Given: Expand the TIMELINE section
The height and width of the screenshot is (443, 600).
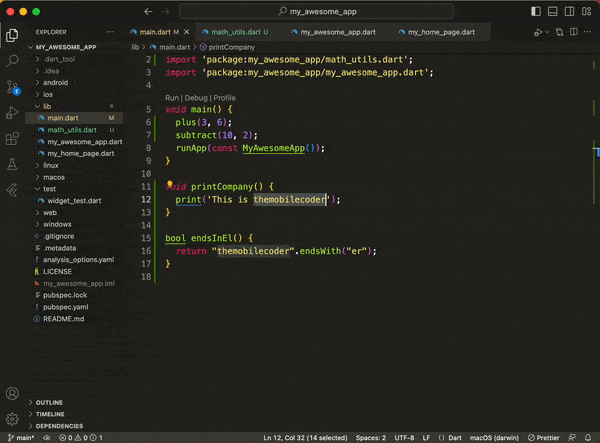Looking at the screenshot, I should point(49,414).
